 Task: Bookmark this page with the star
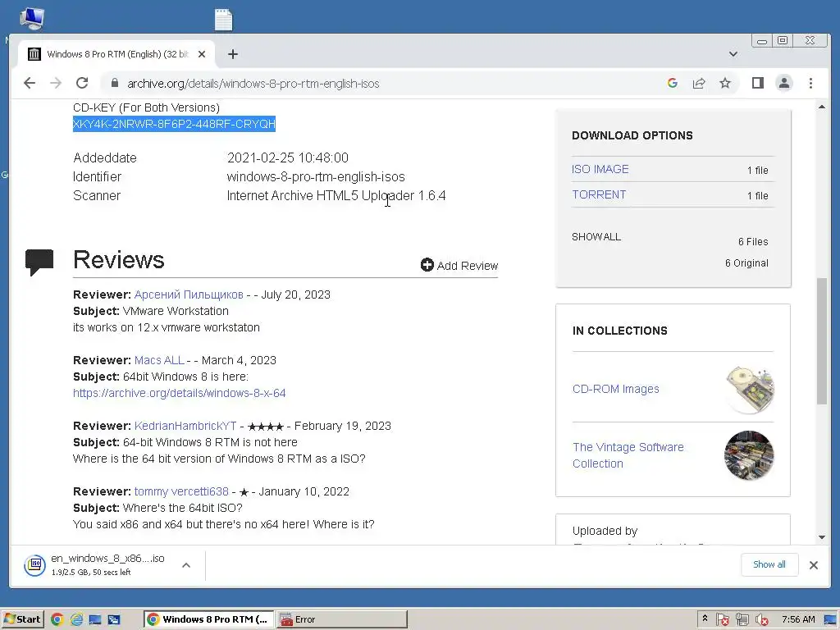[725, 83]
